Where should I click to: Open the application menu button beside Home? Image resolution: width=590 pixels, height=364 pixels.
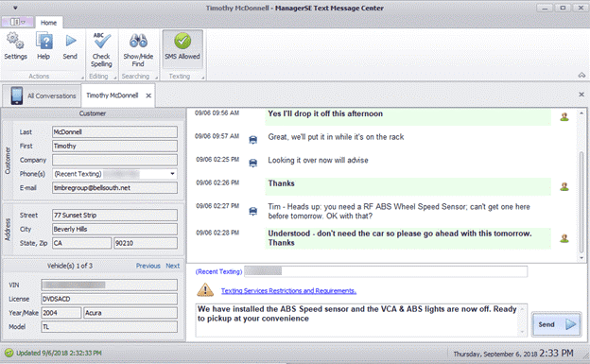tap(17, 22)
